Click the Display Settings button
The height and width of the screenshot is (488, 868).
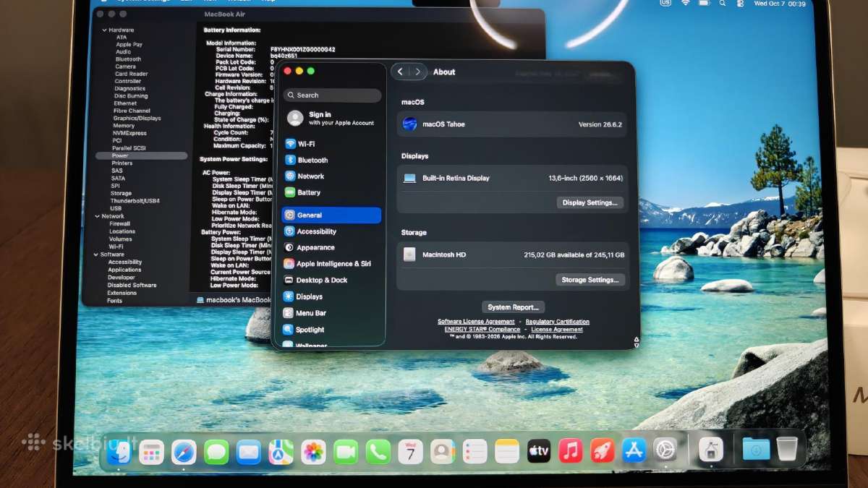(x=590, y=202)
